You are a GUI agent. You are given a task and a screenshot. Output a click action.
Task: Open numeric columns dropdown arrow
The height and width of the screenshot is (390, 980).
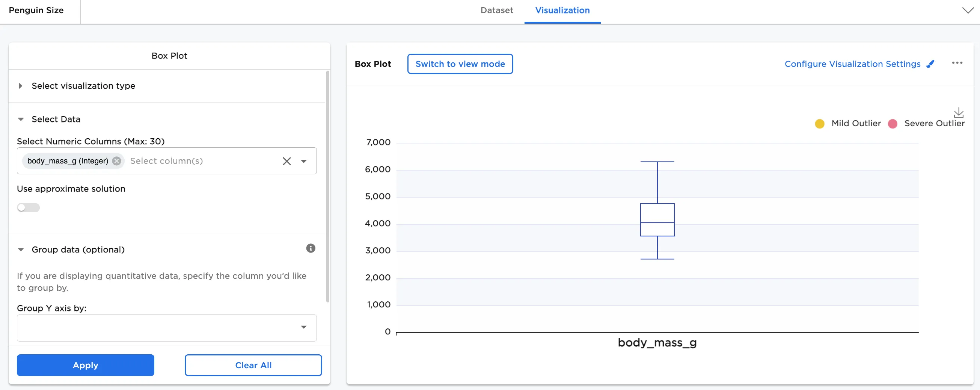(x=304, y=161)
